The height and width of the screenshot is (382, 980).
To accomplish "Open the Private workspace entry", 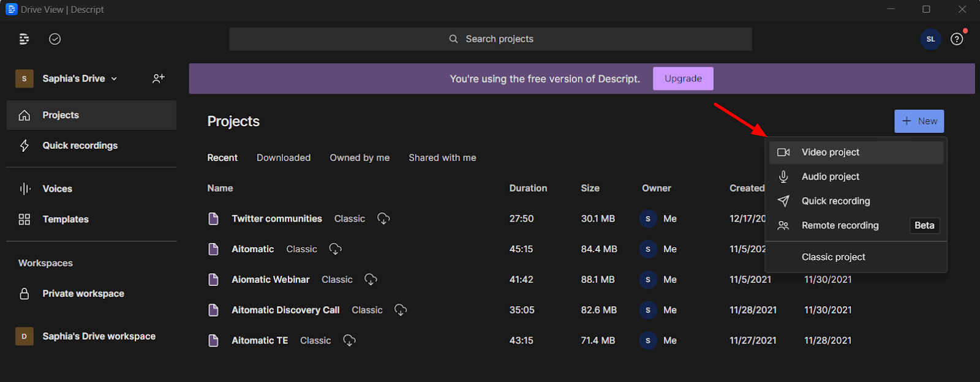I will coord(91,294).
